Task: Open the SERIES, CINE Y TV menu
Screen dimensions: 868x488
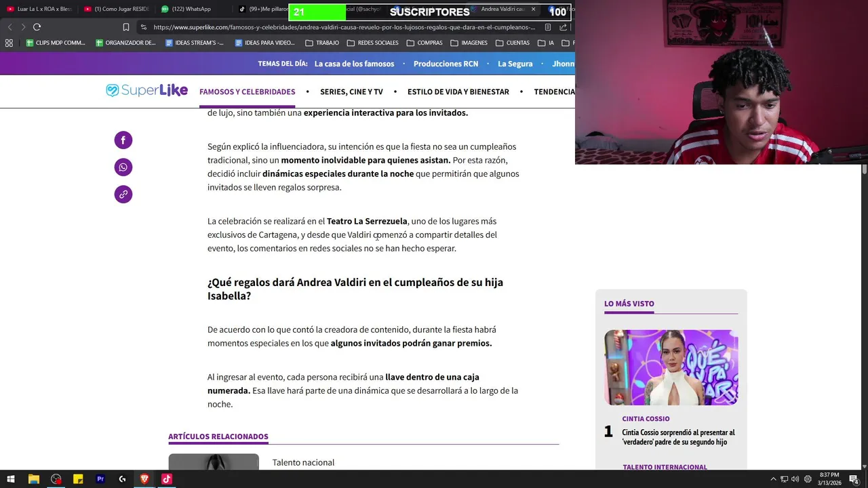Action: coord(351,91)
